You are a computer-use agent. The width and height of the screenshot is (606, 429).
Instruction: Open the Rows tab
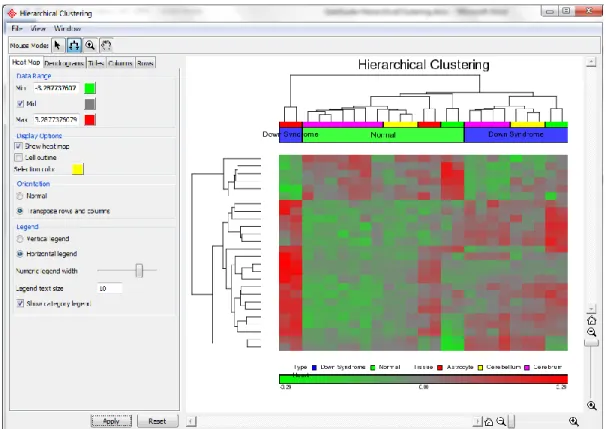pos(145,63)
